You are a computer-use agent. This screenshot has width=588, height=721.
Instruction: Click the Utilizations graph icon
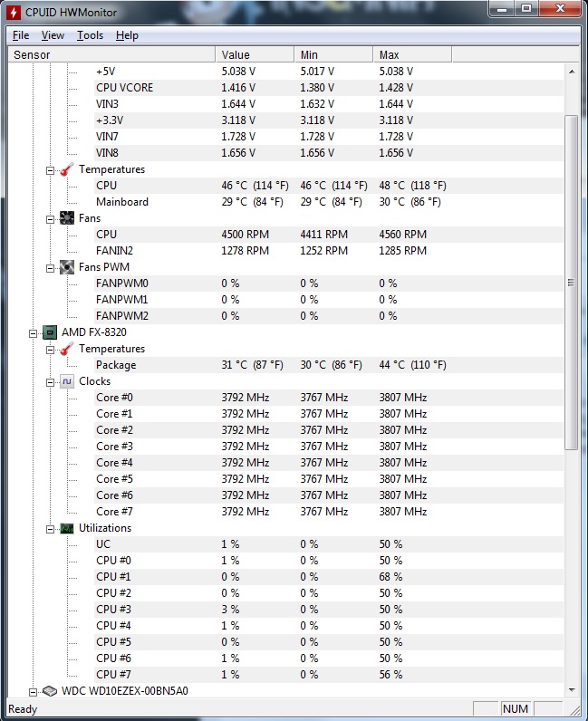click(67, 528)
